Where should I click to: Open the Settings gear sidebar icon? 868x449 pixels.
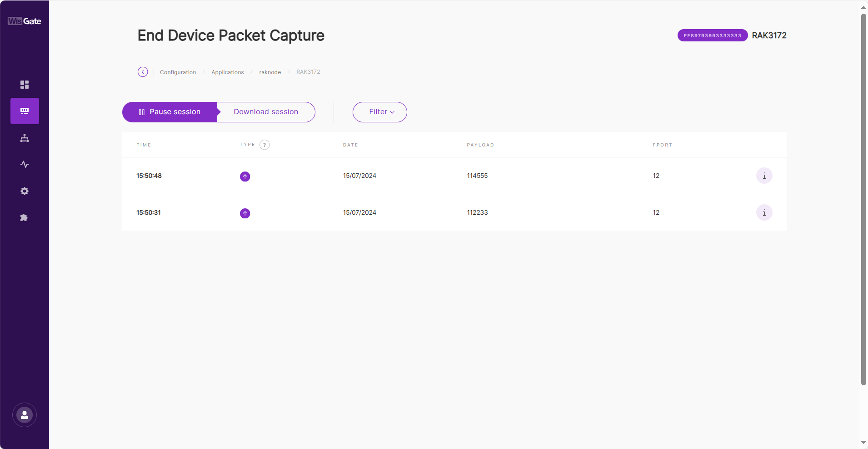point(25,191)
